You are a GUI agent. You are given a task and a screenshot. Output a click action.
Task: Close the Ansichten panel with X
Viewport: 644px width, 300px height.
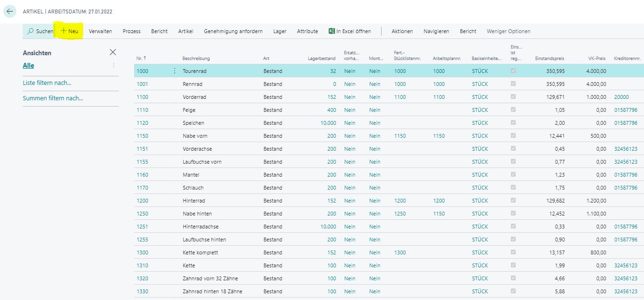coord(113,52)
